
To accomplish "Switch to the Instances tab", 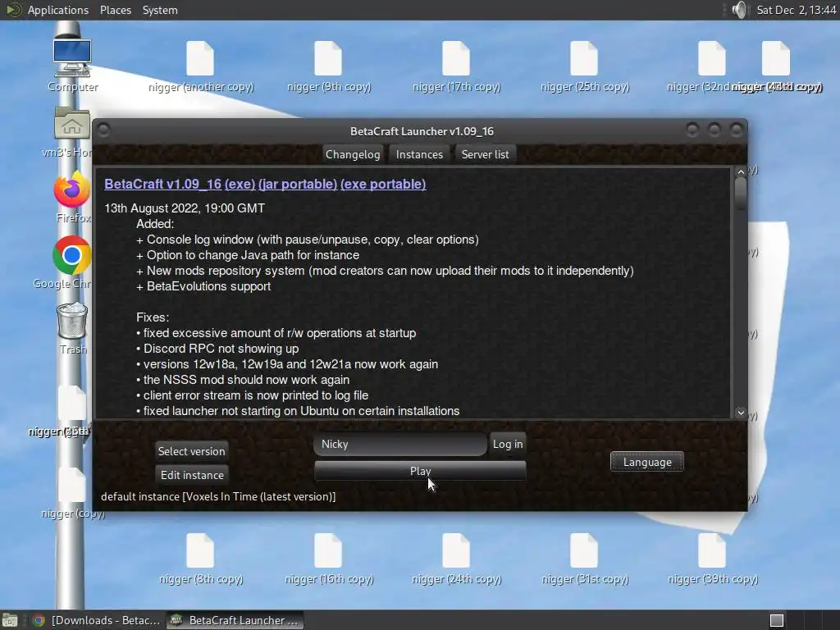I will pos(419,154).
